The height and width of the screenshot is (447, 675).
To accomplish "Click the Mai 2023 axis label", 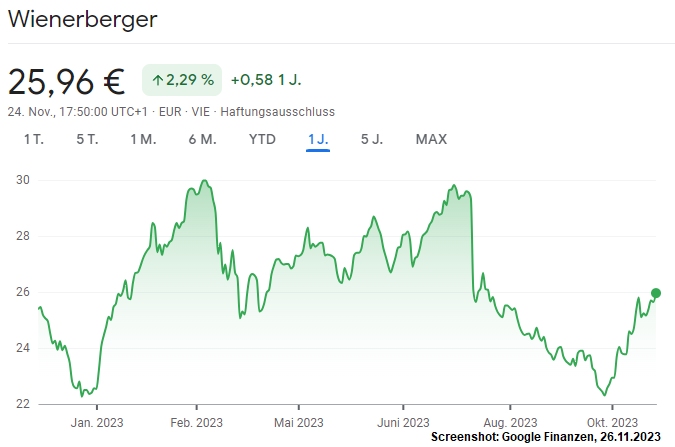I will click(299, 423).
